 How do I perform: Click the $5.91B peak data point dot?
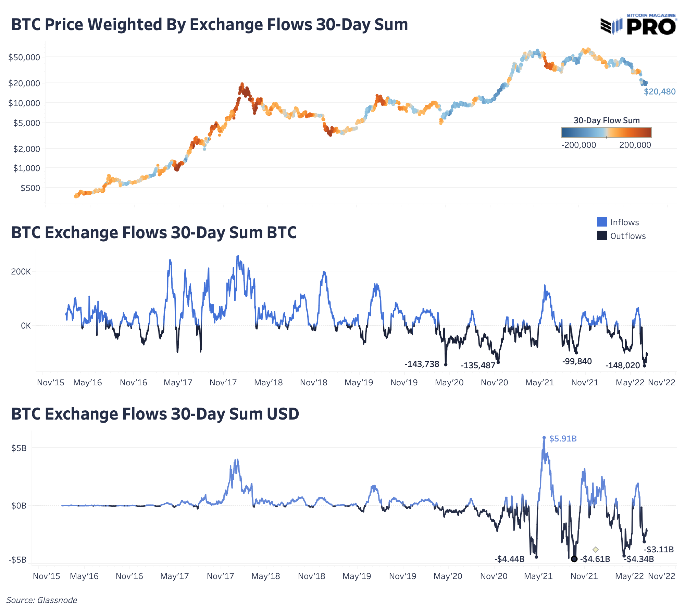pyautogui.click(x=544, y=438)
